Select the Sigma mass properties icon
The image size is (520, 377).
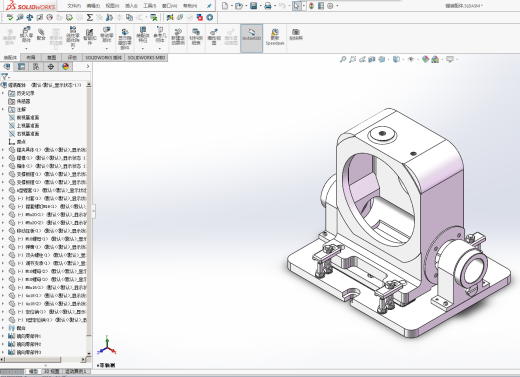tap(89, 17)
